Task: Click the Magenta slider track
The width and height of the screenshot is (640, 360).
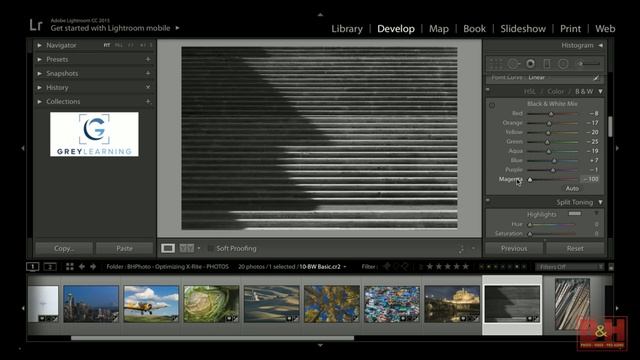Action: [x=553, y=179]
